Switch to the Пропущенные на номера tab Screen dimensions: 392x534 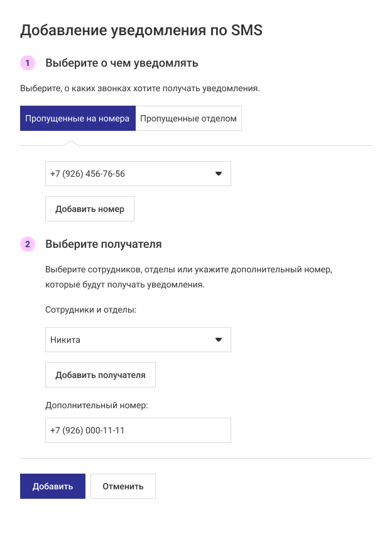[x=78, y=118]
